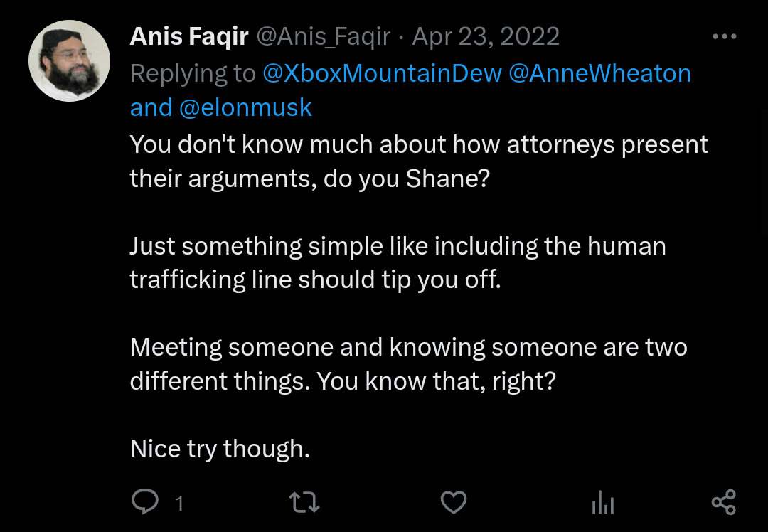Click the 'Nice try though.' line
Screen dimensions: 768x532
(220, 449)
